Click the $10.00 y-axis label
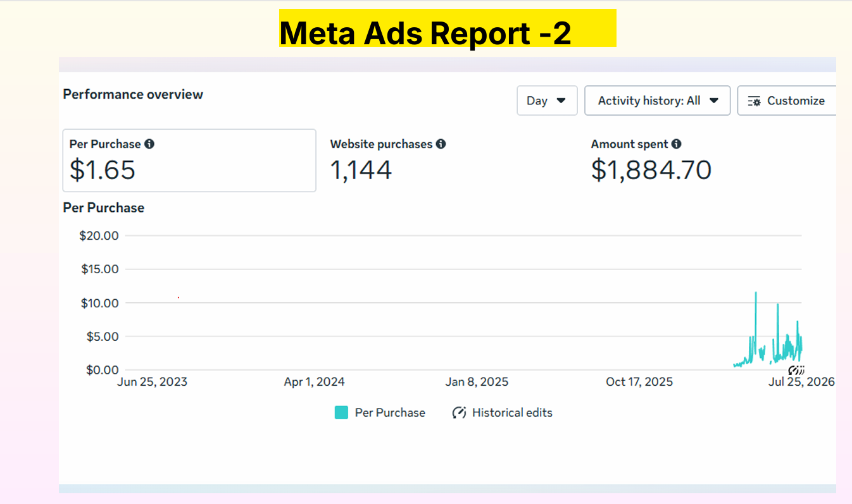 (99, 303)
